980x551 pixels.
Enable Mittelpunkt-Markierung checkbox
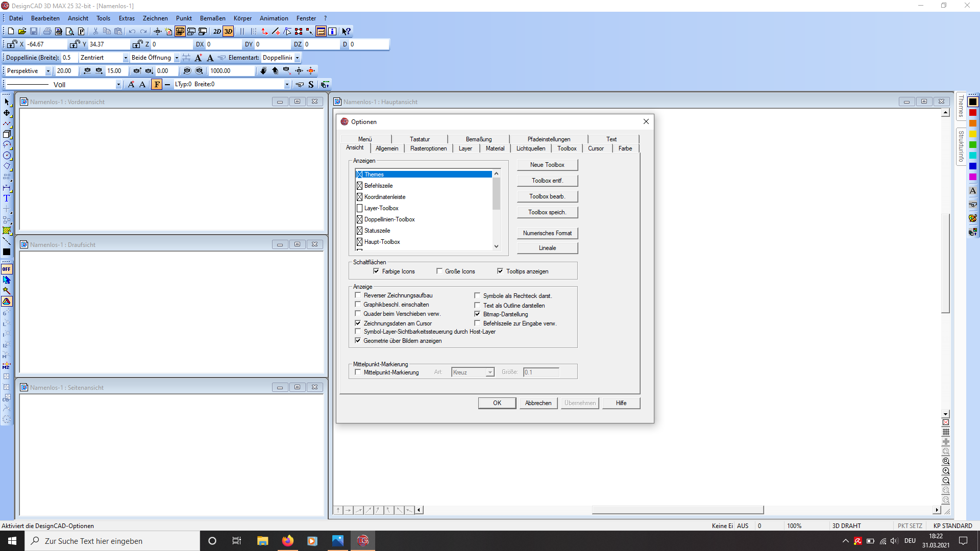[x=358, y=372]
